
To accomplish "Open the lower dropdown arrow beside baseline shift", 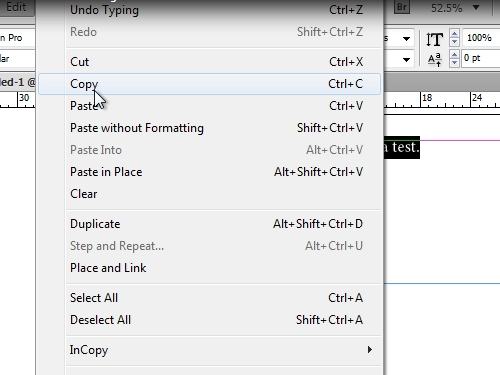I will pyautogui.click(x=406, y=60).
